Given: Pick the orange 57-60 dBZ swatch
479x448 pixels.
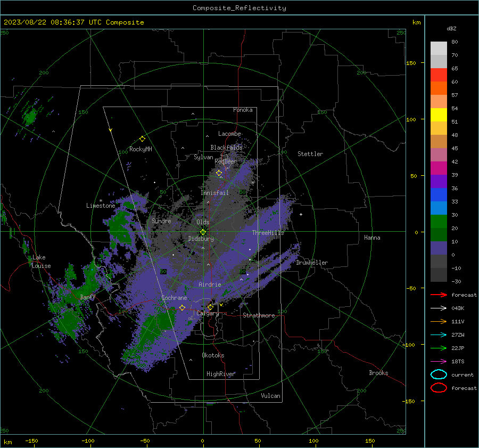Looking at the screenshot, I should coord(439,88).
